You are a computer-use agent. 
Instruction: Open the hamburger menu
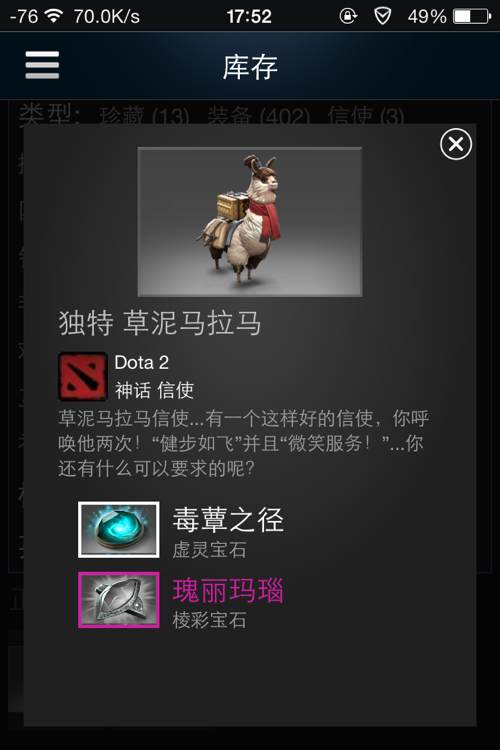click(x=42, y=65)
